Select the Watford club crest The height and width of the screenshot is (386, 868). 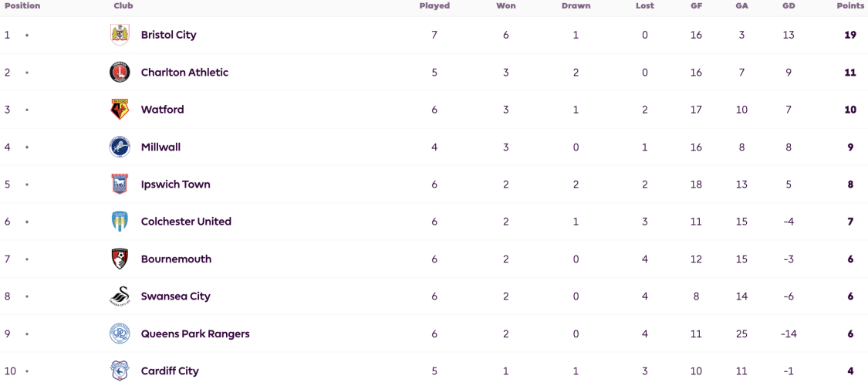point(119,110)
